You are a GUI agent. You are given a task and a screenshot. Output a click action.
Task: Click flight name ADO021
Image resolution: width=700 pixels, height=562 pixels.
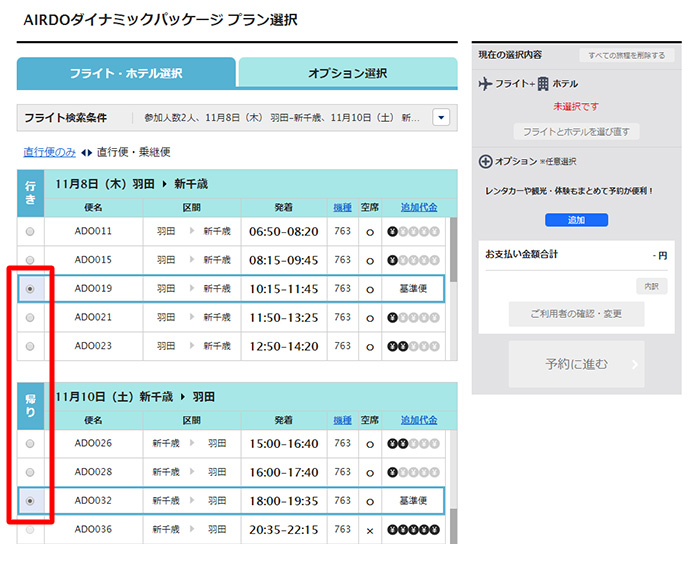click(x=93, y=317)
